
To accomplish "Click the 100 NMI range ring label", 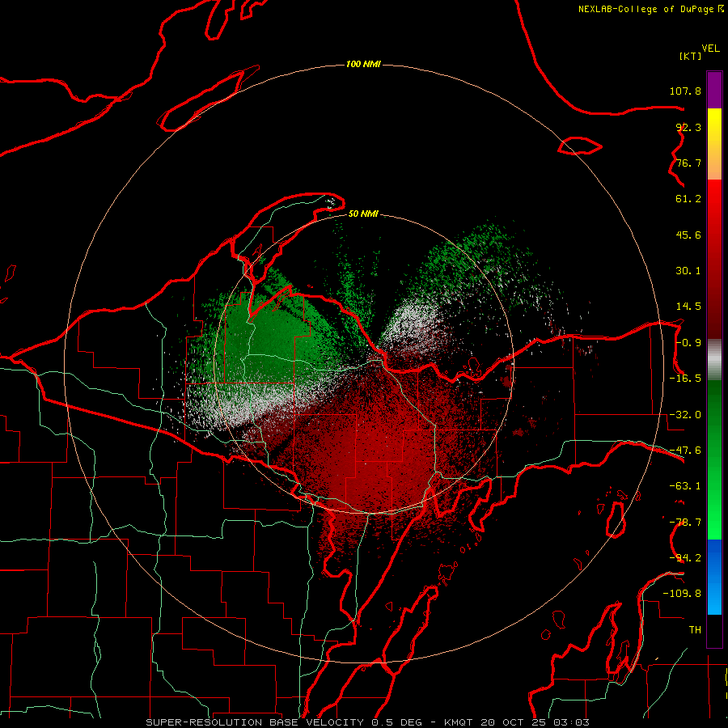I will tap(363, 64).
